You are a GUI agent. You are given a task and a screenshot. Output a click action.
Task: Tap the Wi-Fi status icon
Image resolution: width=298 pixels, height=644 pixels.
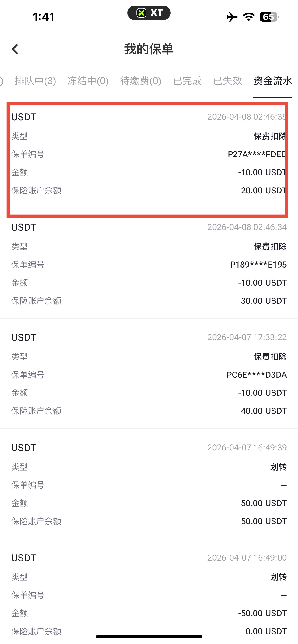[249, 17]
